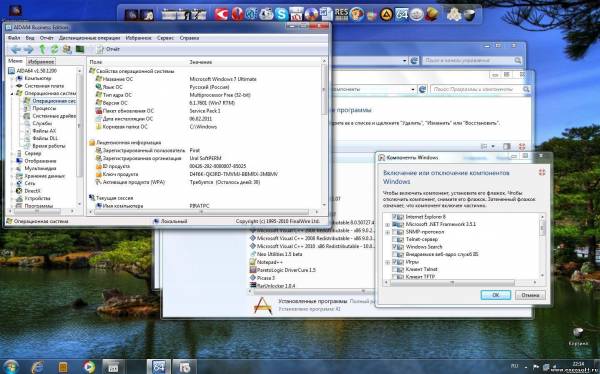The width and height of the screenshot is (600, 374).
Task: Toggle the Windows Search checkbox
Action: [x=395, y=247]
